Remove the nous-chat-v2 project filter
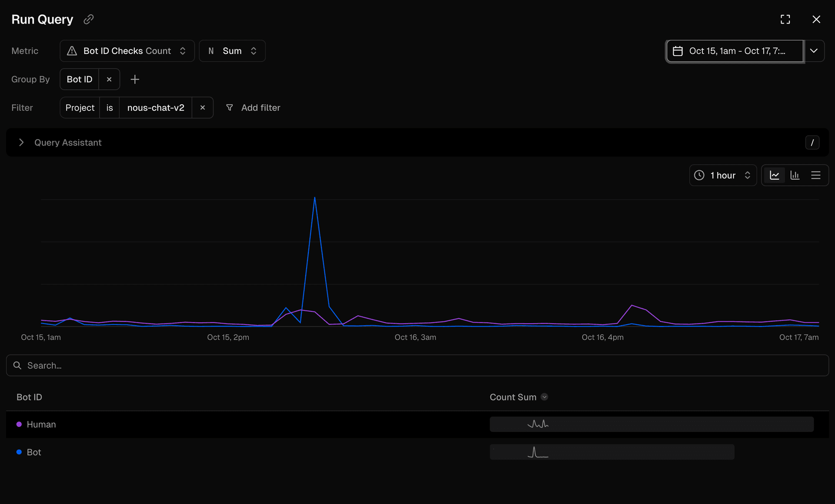This screenshot has height=504, width=835. click(202, 107)
